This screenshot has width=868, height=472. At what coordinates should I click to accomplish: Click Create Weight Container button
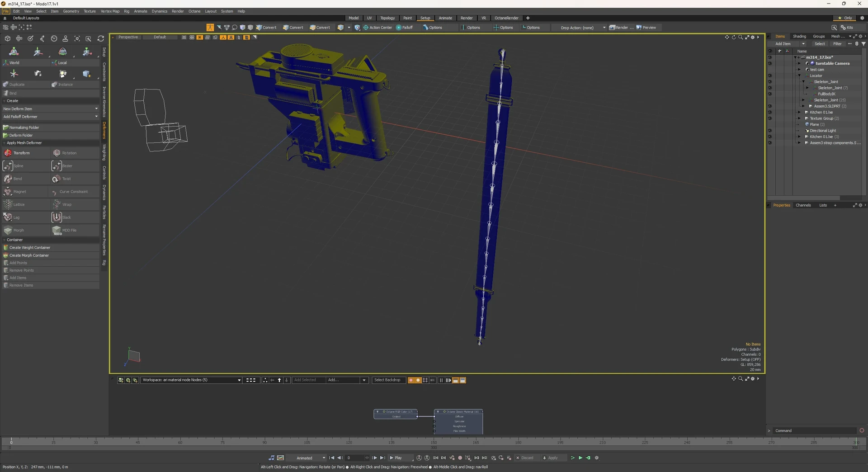(x=51, y=248)
